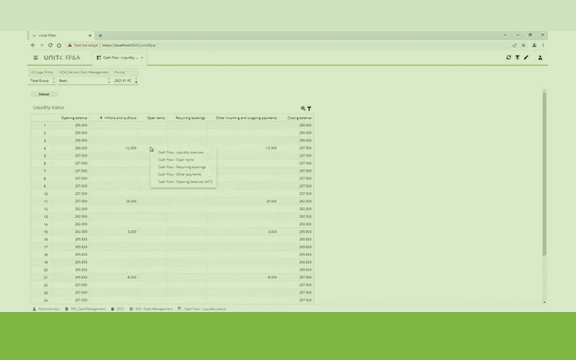The width and height of the screenshot is (576, 360).
Task: Click the UE_Legal Entity filter label
Action: pos(42,72)
